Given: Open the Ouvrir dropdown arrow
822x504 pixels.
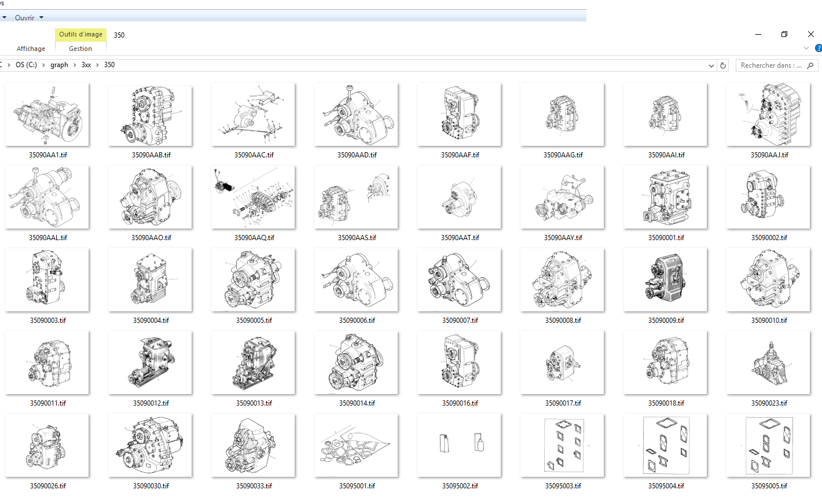Looking at the screenshot, I should [41, 17].
